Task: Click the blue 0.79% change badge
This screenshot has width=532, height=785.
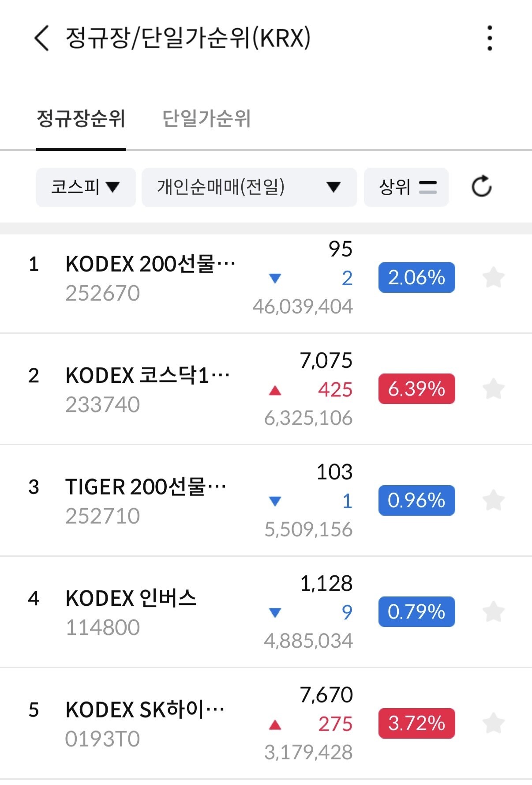Action: click(416, 611)
